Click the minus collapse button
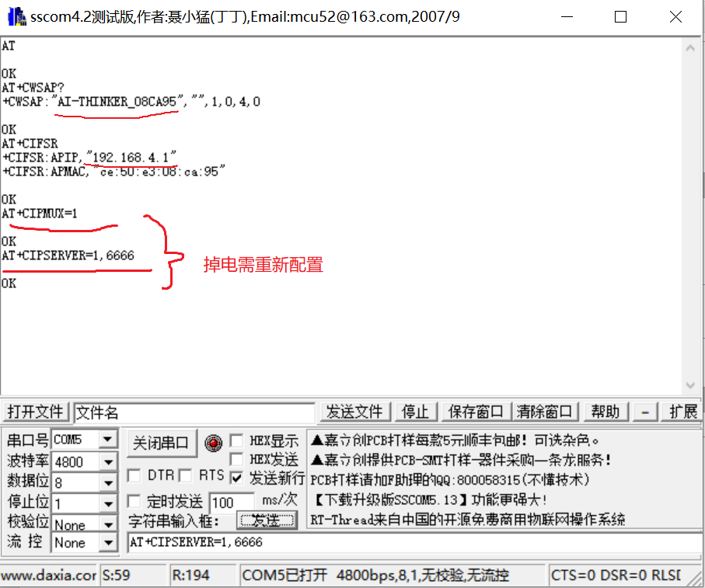This screenshot has width=705, height=588. pos(645,412)
